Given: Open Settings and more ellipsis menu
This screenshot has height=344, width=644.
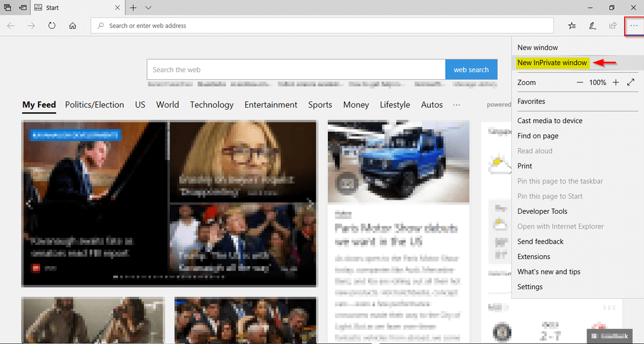Looking at the screenshot, I should point(634,26).
